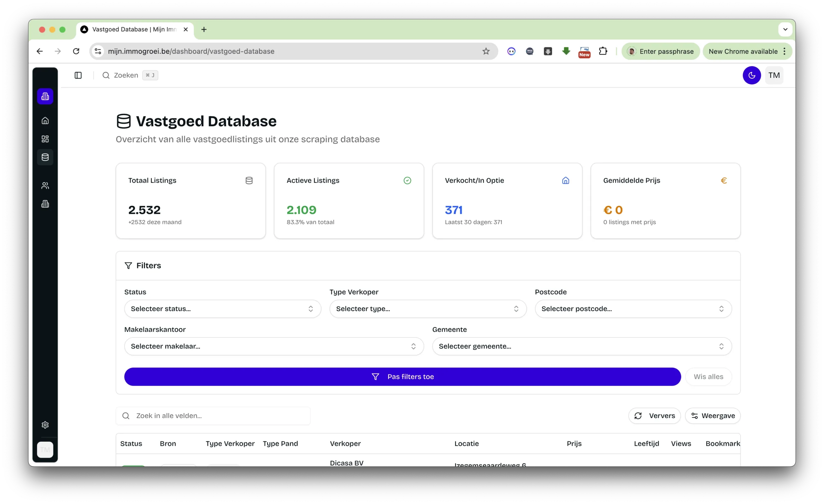Viewport: 824px width, 504px height.
Task: Click the settings gear in sidebar
Action: 45,425
